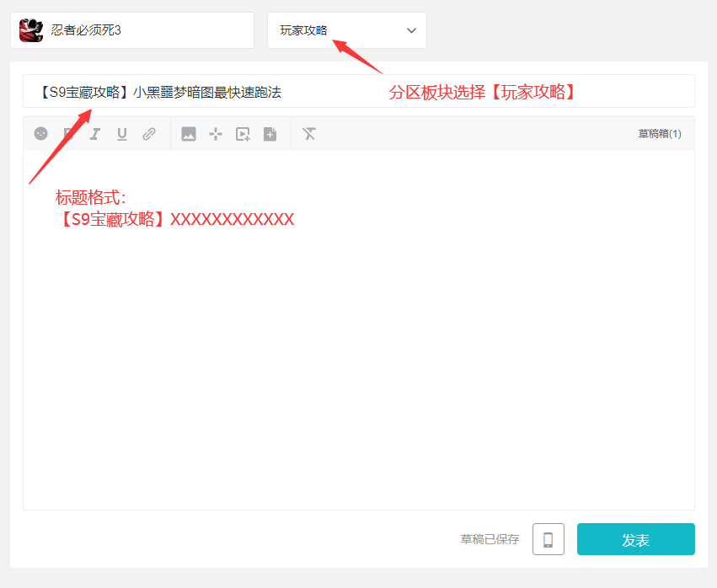Click the four-dot sparkle toolbar icon
This screenshot has width=717, height=588.
click(216, 134)
